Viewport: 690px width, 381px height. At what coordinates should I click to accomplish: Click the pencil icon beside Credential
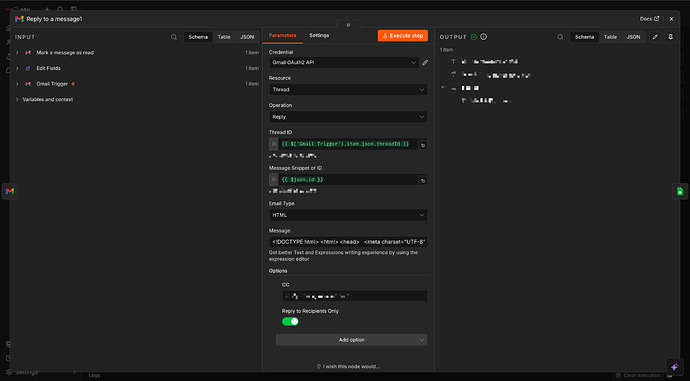425,62
